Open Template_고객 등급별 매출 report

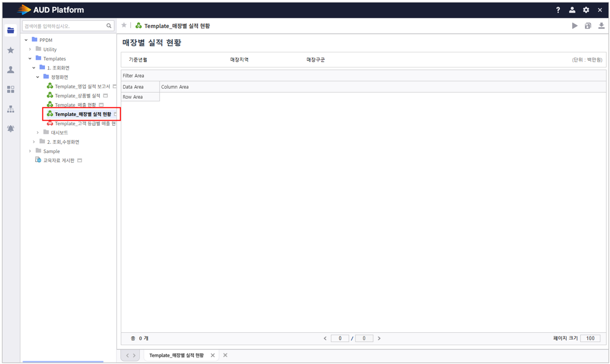tap(85, 124)
